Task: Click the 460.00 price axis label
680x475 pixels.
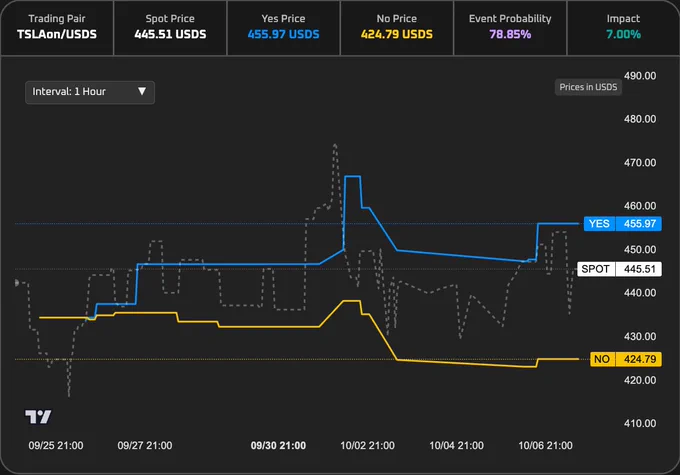Action: [x=640, y=206]
